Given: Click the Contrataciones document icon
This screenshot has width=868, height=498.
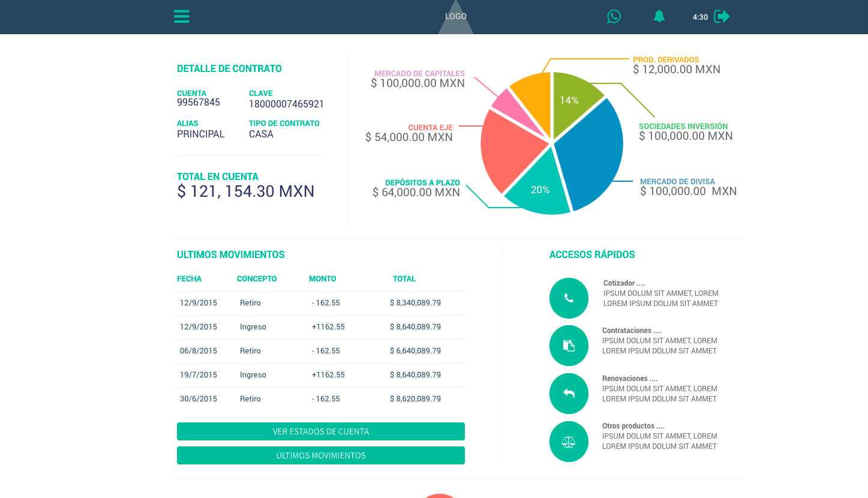Looking at the screenshot, I should (x=569, y=346).
